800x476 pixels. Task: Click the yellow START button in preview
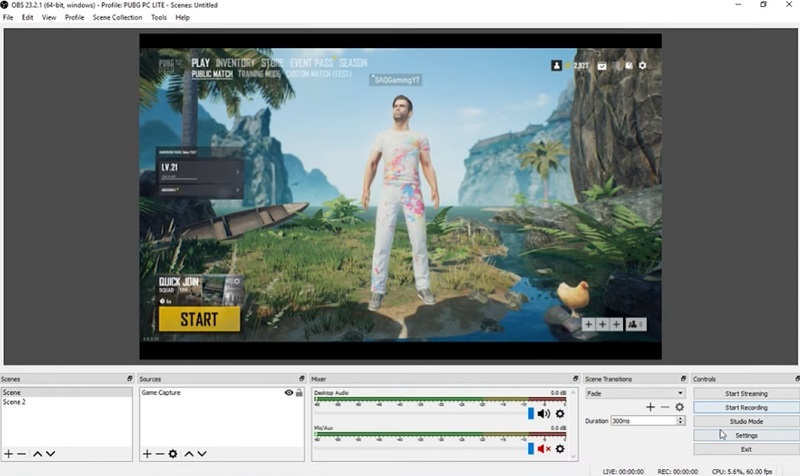click(x=199, y=319)
